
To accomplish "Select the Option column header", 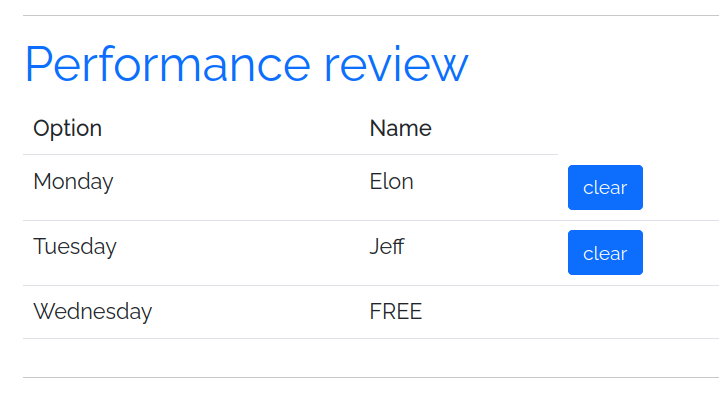I will point(68,128).
